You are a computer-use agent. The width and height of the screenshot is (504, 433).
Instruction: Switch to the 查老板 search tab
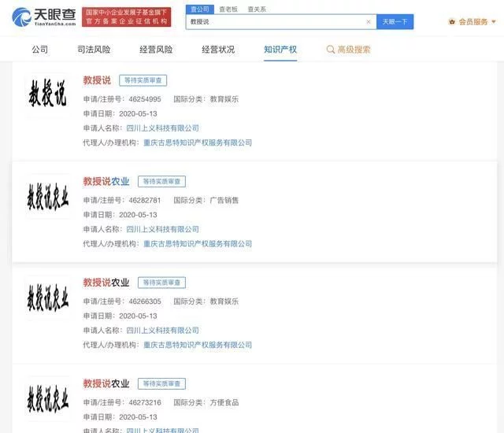click(x=228, y=9)
